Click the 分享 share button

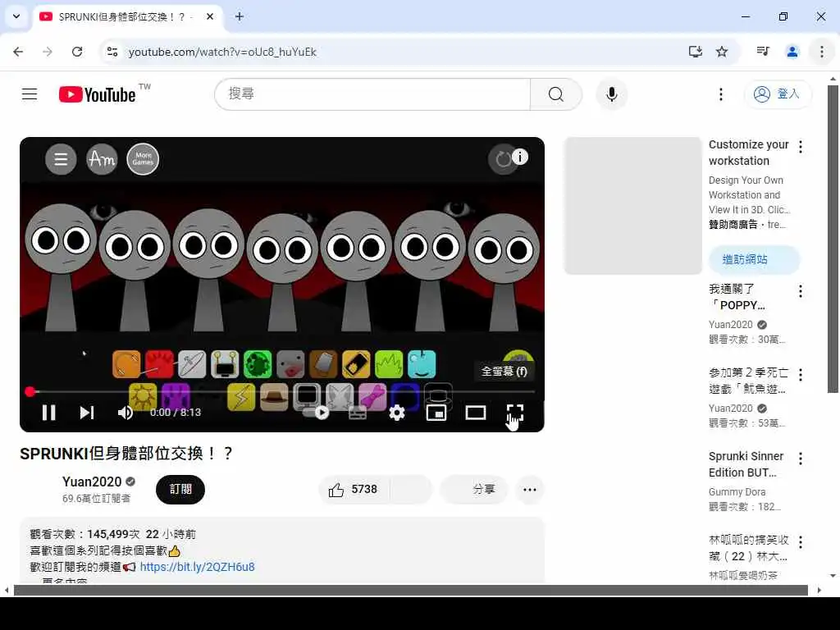click(474, 490)
